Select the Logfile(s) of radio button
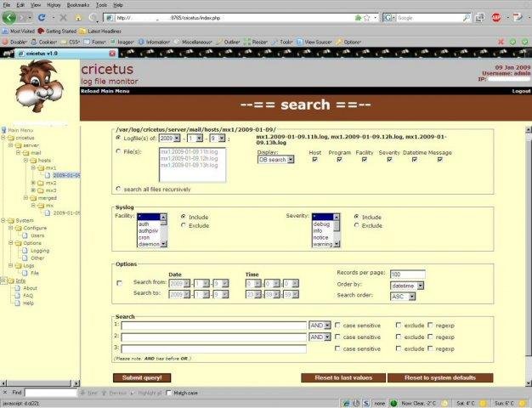The image size is (532, 408). coord(118,138)
